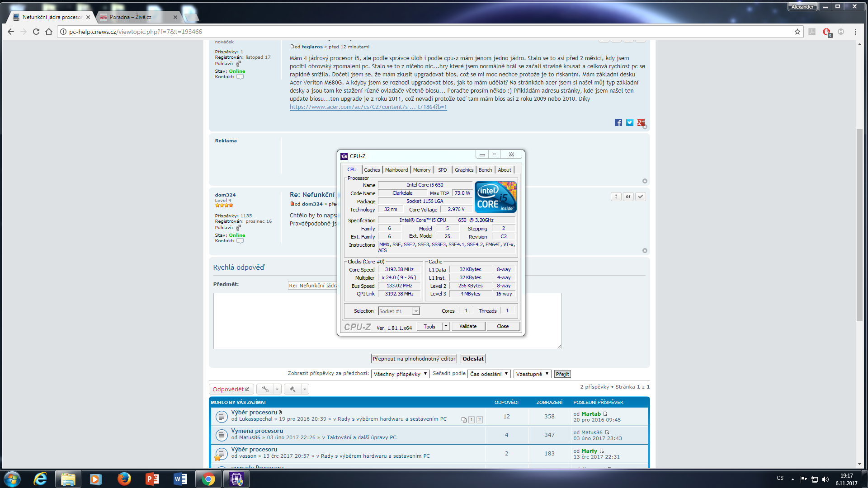Screen dimensions: 868x488
Task: Open the Memory tab in CPU-Z
Action: pyautogui.click(x=422, y=170)
